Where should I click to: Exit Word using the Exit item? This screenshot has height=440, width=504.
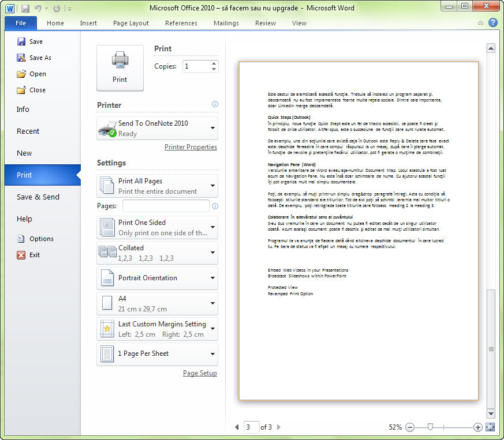pos(28,255)
